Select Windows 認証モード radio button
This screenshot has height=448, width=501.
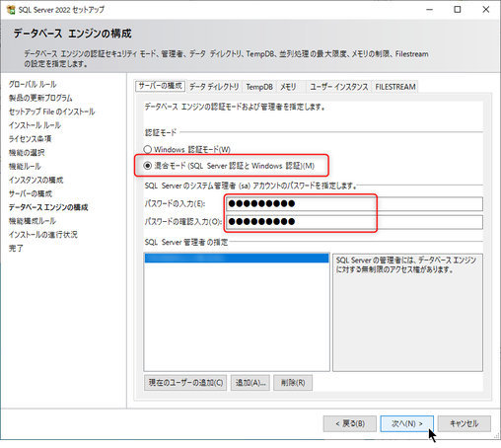click(x=148, y=149)
